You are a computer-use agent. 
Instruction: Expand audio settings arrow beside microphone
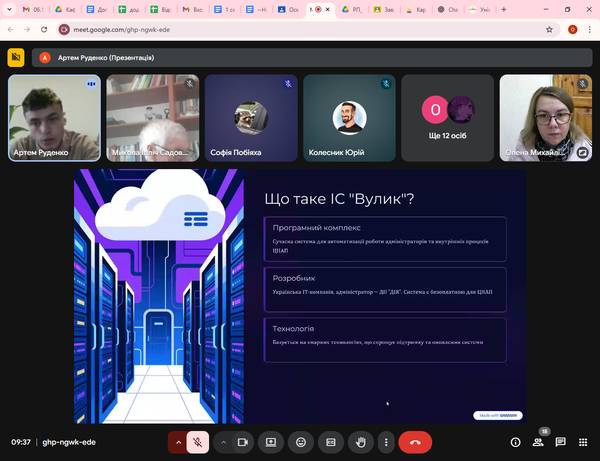(x=179, y=441)
